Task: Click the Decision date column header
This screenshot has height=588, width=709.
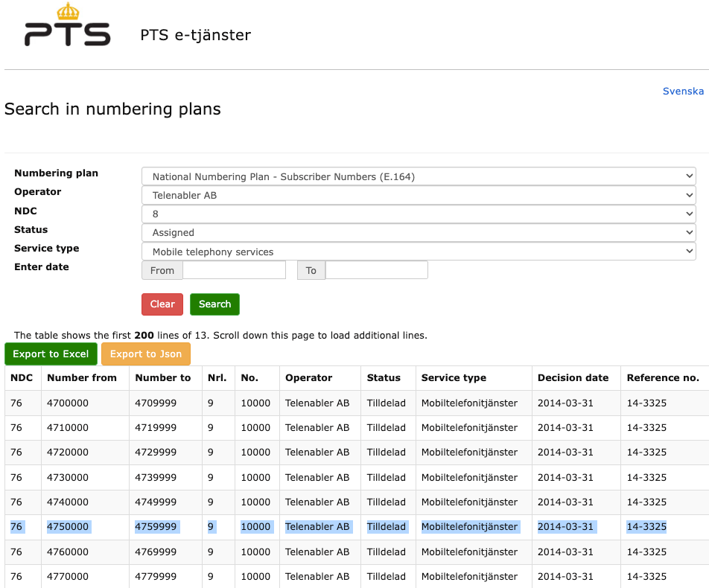Action: pyautogui.click(x=573, y=377)
